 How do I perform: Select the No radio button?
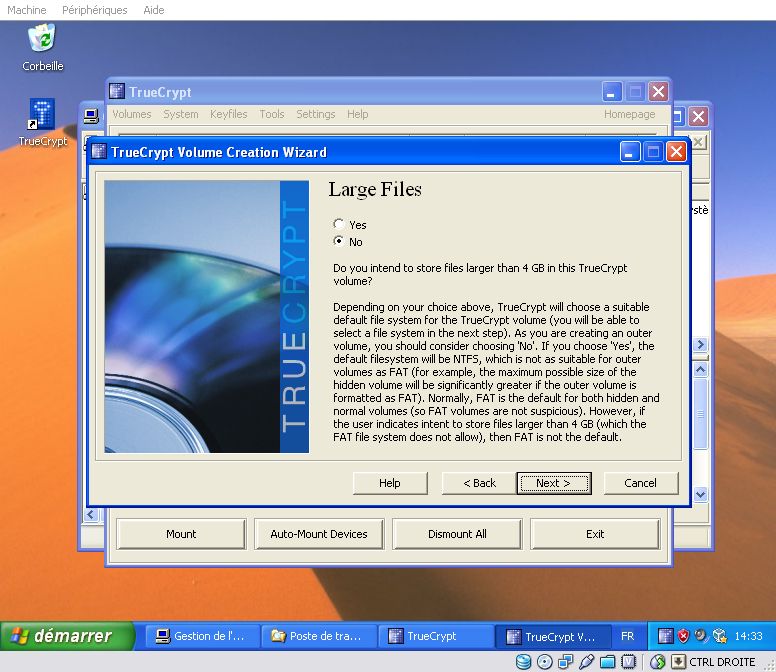point(339,241)
